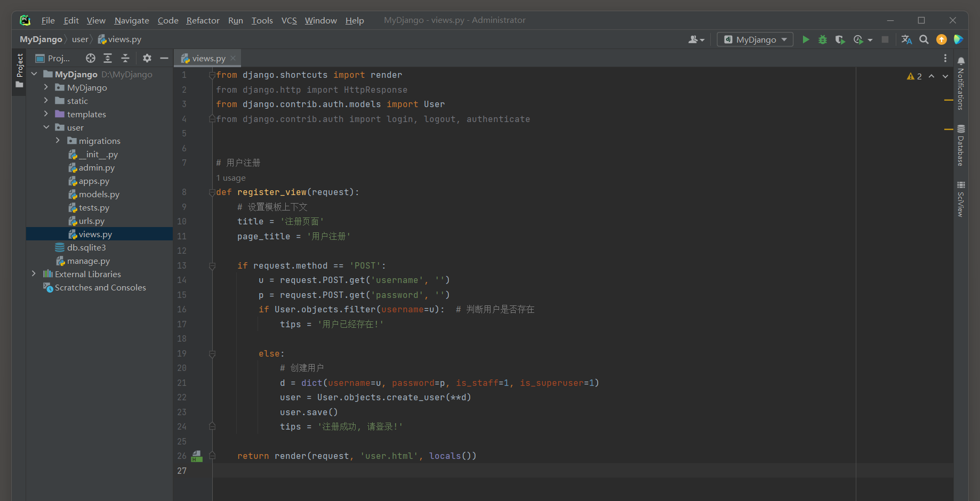The width and height of the screenshot is (980, 501).
Task: Go to next highlighted error arrow
Action: (945, 76)
